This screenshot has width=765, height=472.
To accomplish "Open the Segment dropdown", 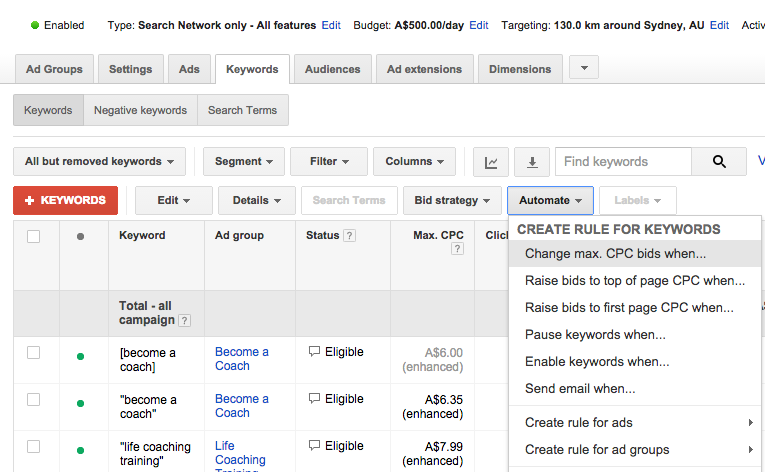I will pos(244,162).
